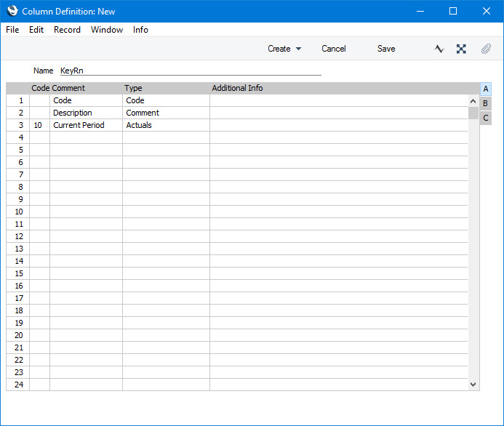The width and height of the screenshot is (504, 426).
Task: Click the Cancel button
Action: (334, 49)
